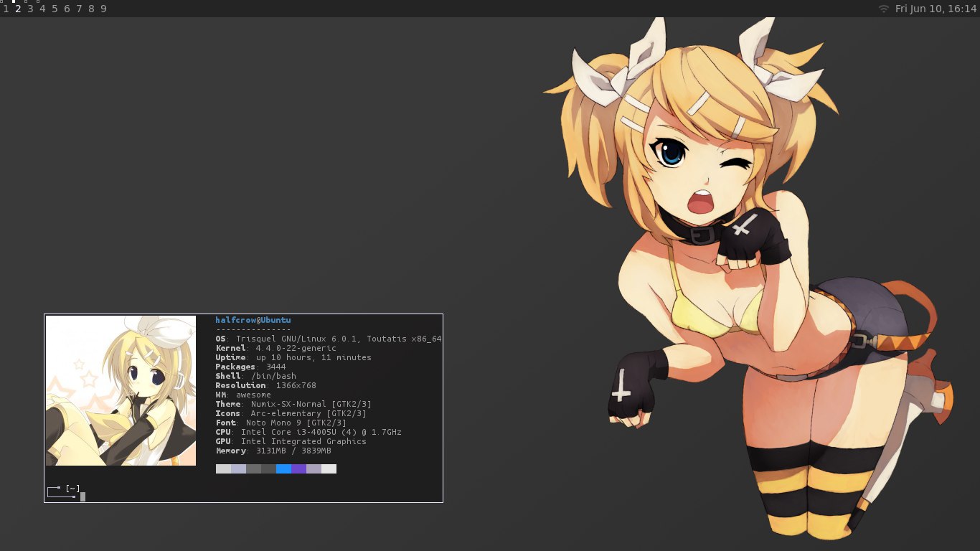Screen dimensions: 980x551
Task: Select the Kernel 4.4.0-22-generic line
Action: tap(275, 348)
